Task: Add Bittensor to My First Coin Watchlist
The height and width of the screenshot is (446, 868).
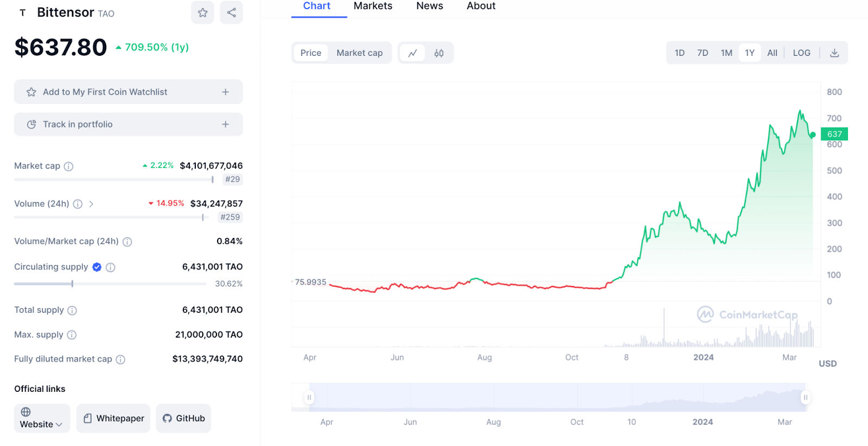Action: pyautogui.click(x=129, y=92)
